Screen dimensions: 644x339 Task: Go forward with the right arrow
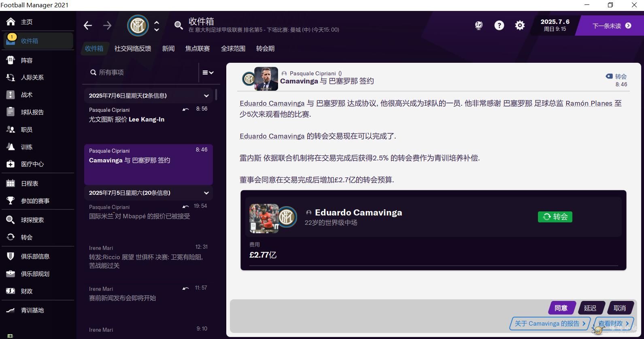[x=107, y=26]
